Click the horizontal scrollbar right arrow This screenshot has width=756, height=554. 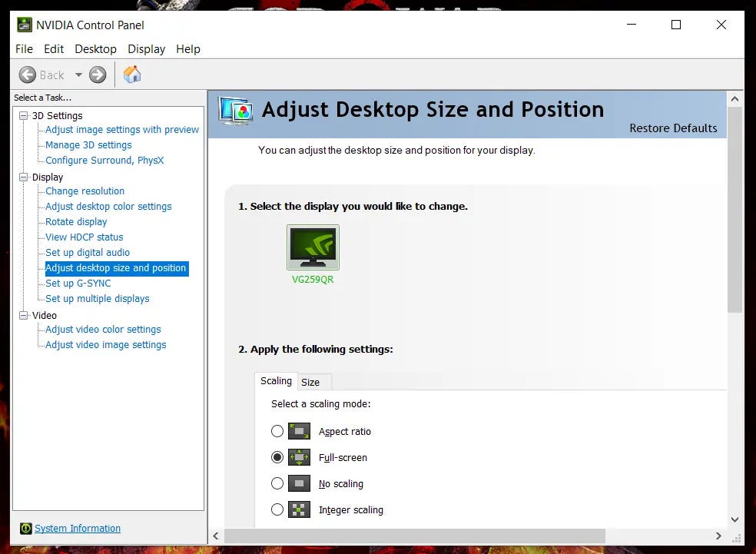point(719,536)
